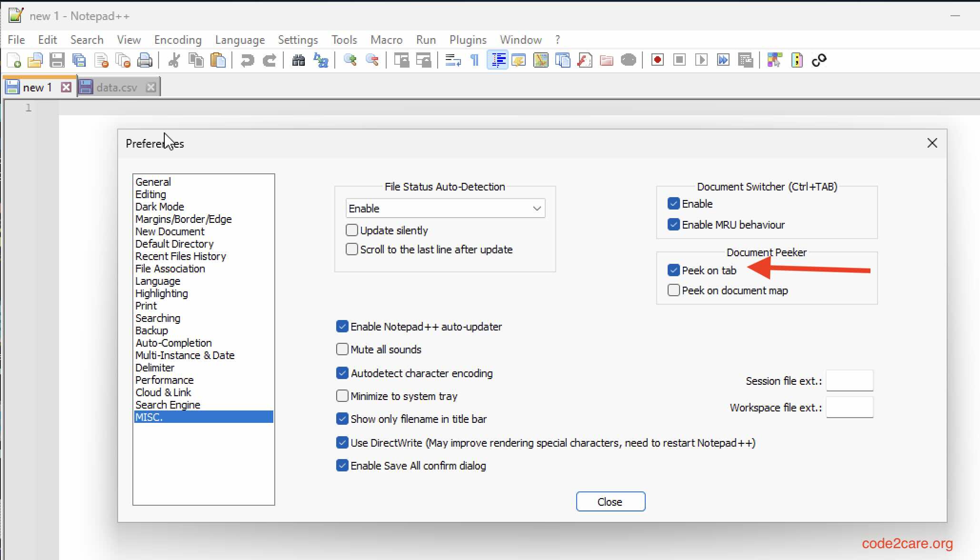Select Dark Mode in preferences list
Viewport: 980px width, 560px height.
pos(160,207)
